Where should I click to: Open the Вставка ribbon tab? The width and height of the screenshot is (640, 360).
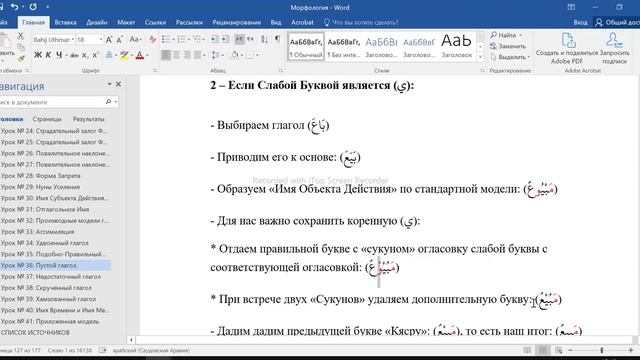[x=65, y=22]
